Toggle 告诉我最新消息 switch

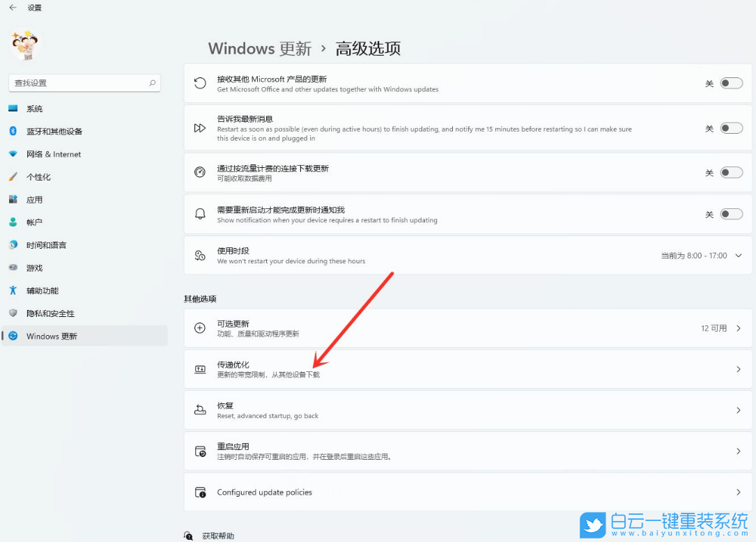[x=731, y=128]
